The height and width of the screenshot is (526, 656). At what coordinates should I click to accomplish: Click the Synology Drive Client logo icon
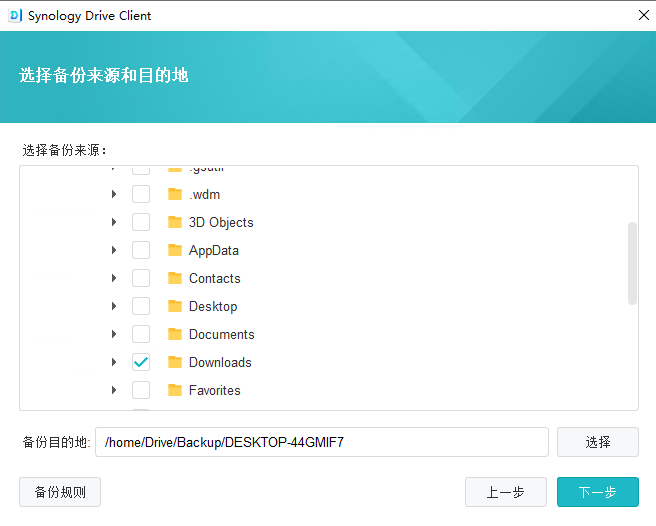15,15
